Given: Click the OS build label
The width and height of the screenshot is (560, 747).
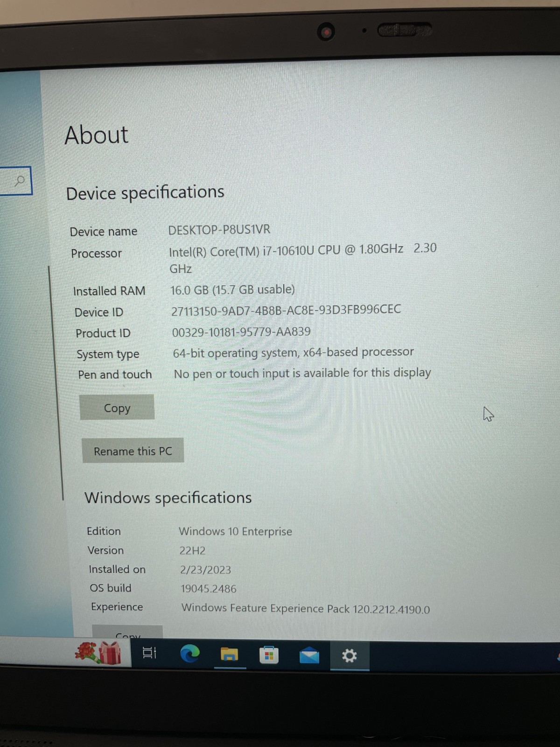Looking at the screenshot, I should (111, 588).
